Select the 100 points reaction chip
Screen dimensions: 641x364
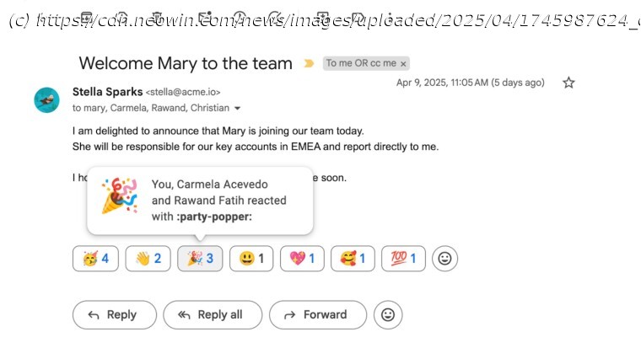(x=403, y=259)
